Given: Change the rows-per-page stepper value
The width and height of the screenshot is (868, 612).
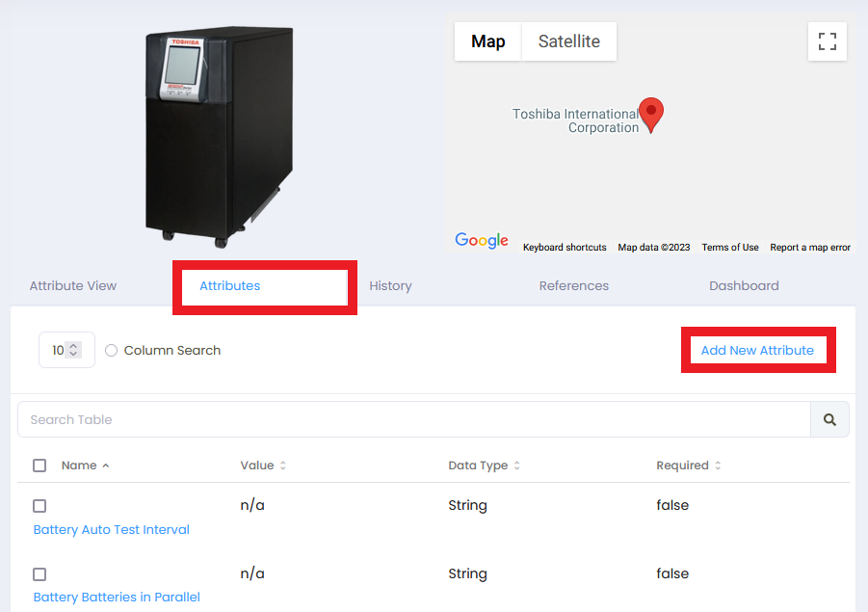Looking at the screenshot, I should coord(73,351).
